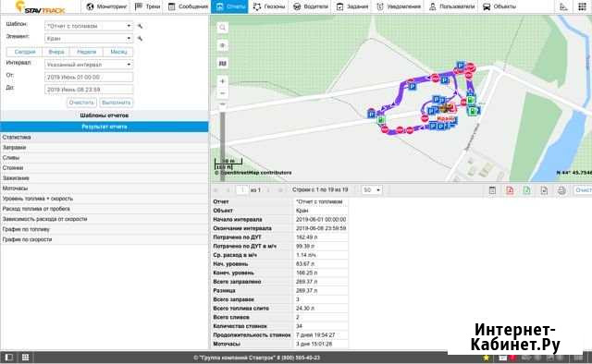This screenshot has width=592, height=364.
Task: Click the green fuel marker at track's left
Action: click(x=381, y=120)
